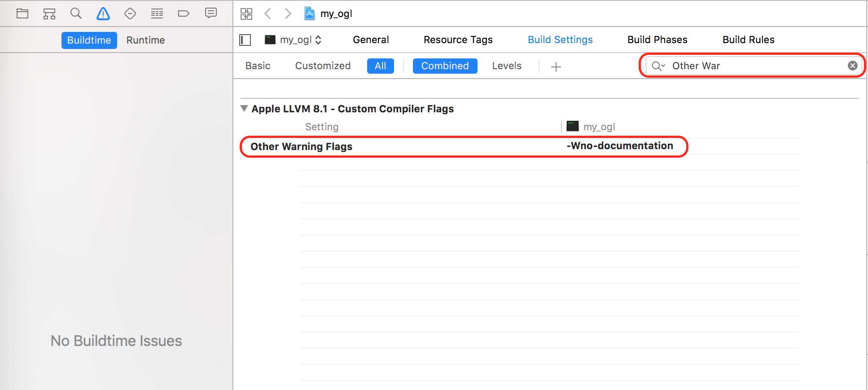Image resolution: width=868 pixels, height=390 pixels.
Task: Show All build settings
Action: (381, 66)
